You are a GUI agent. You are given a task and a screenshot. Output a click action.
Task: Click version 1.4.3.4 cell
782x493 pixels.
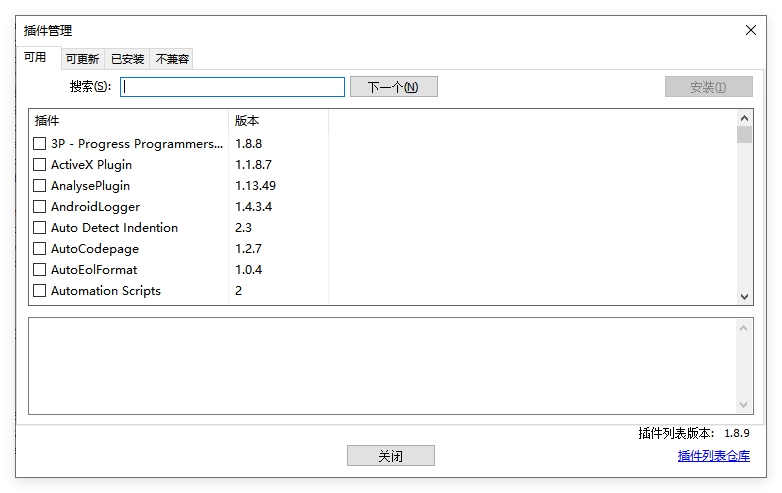point(253,206)
